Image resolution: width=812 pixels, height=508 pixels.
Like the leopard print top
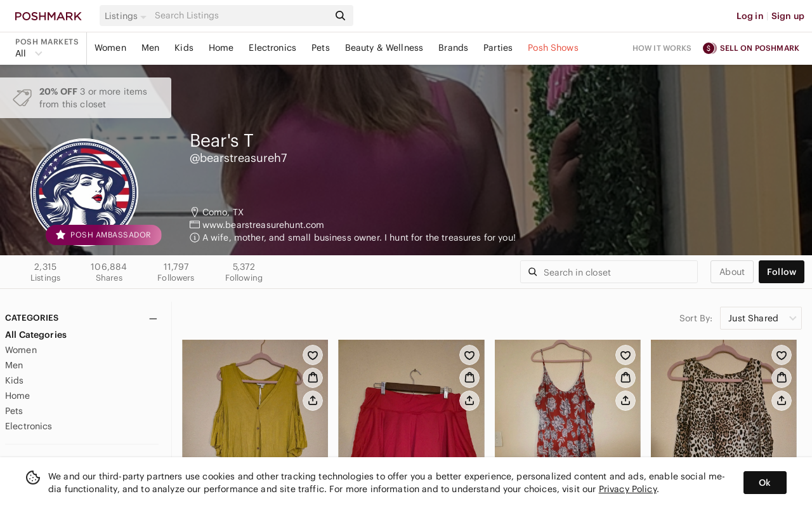coord(782,355)
